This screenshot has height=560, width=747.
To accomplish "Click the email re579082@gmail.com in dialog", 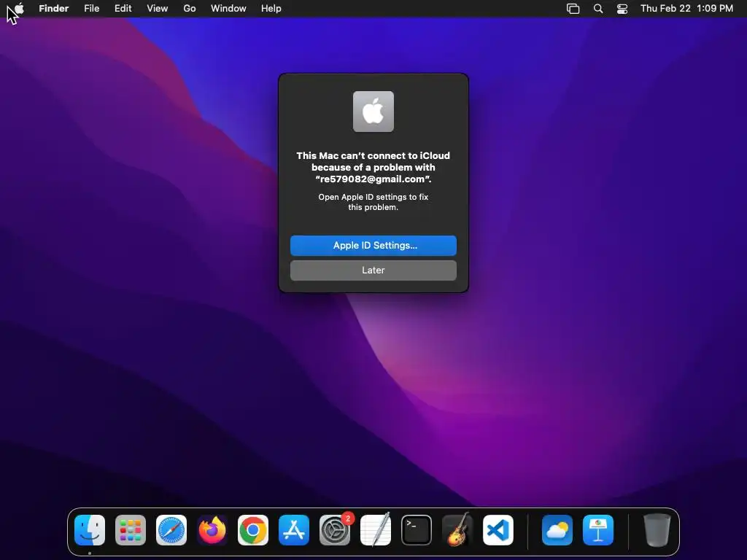I will click(x=372, y=179).
